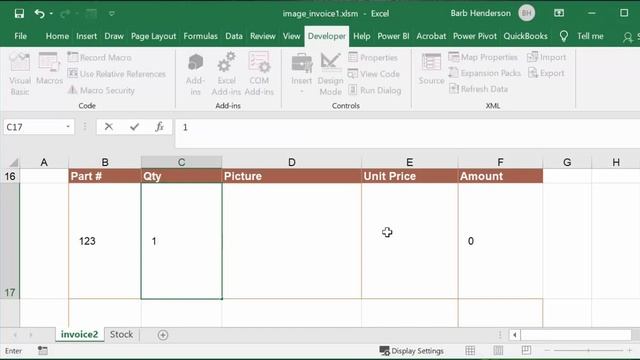Screen dimensions: 640x360
Task: Select row 16 header
Action: pos(10,176)
